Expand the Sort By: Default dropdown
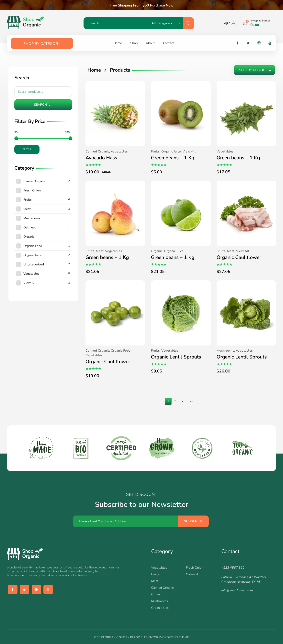 254,70
